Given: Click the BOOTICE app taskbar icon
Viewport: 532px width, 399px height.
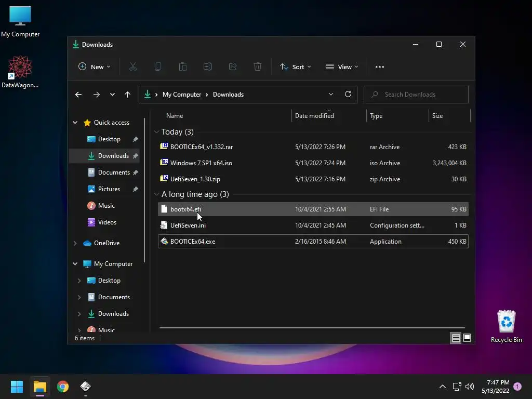Looking at the screenshot, I should [x=86, y=387].
